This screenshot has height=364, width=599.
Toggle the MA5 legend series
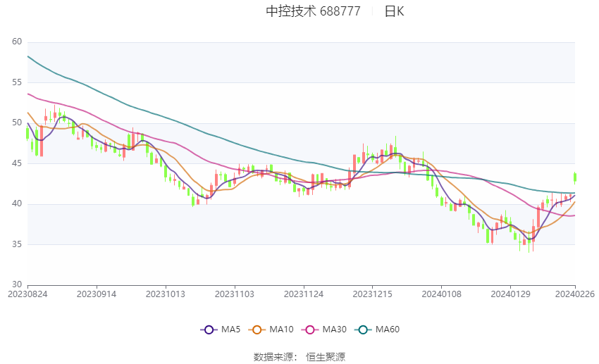click(x=221, y=330)
